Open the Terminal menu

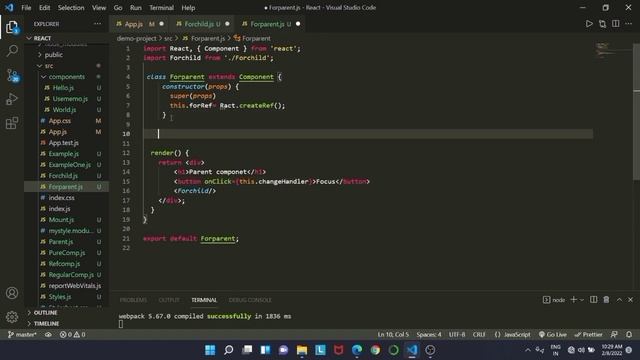coord(161,8)
